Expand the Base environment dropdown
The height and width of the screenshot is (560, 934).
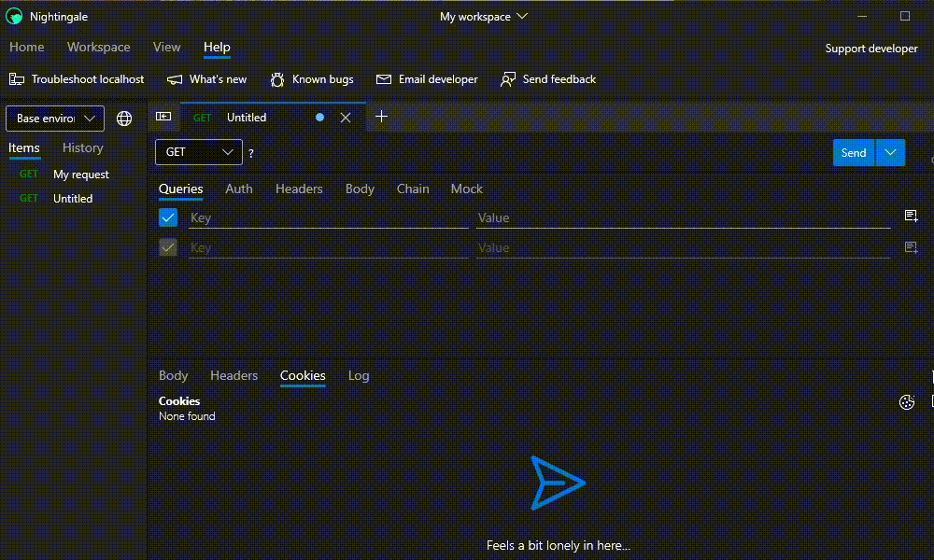tap(55, 119)
